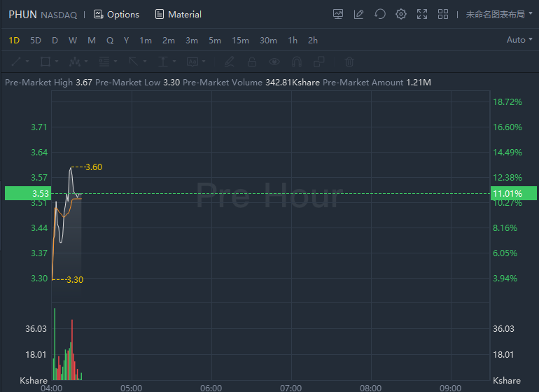The image size is (539, 392).
Task: Expand the 未命名图表布局 layout dropdown
Action: pyautogui.click(x=499, y=15)
